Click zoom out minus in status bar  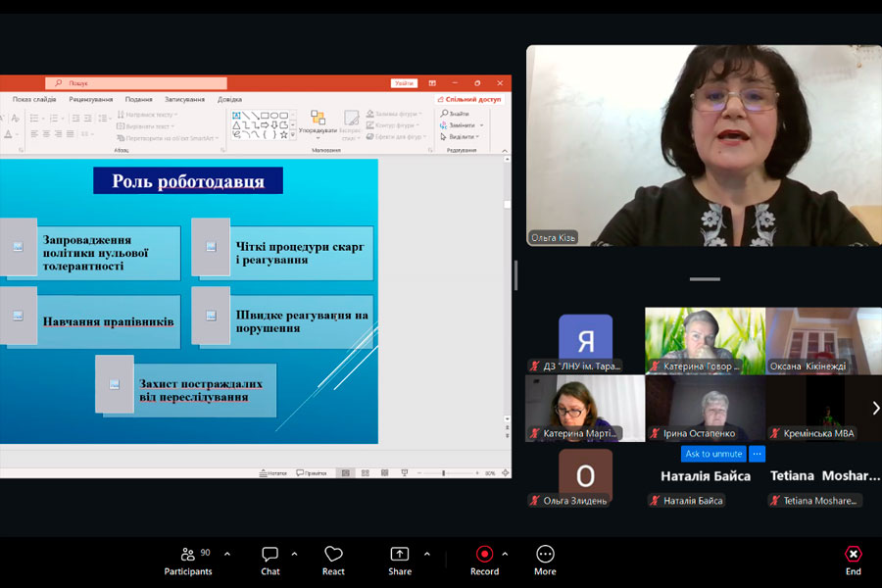coord(419,473)
